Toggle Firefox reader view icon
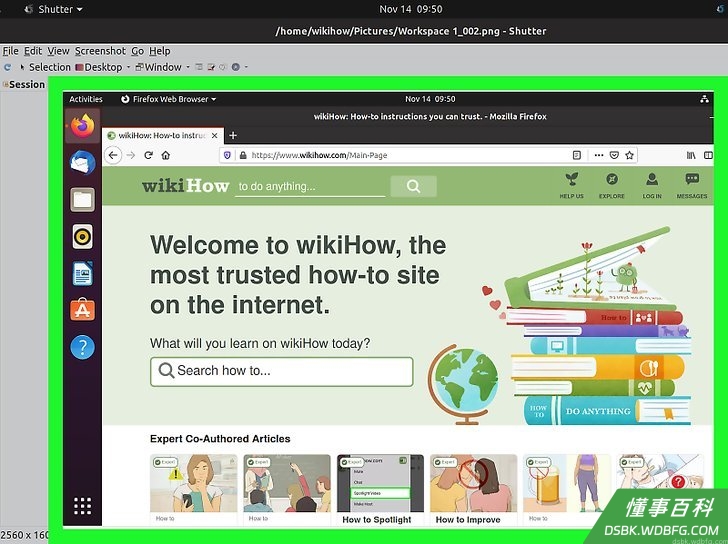The width and height of the screenshot is (728, 544). pyautogui.click(x=577, y=155)
